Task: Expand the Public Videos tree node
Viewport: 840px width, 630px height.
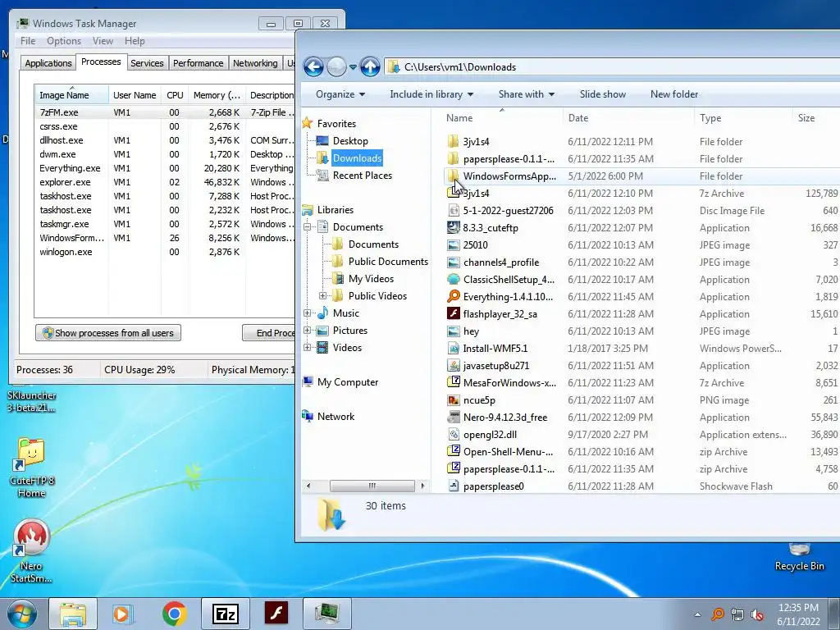Action: click(x=322, y=295)
